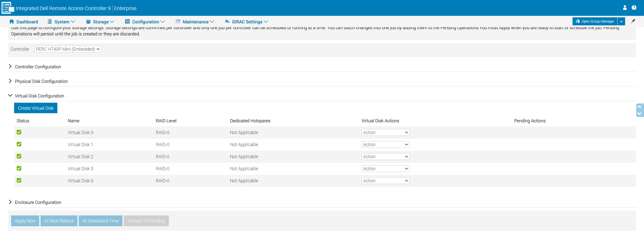Click the Pending Actions column header

530,121
